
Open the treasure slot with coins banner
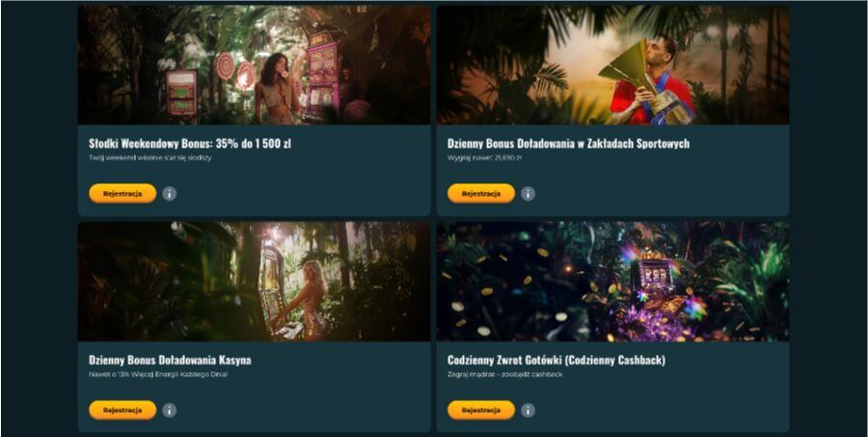click(612, 282)
